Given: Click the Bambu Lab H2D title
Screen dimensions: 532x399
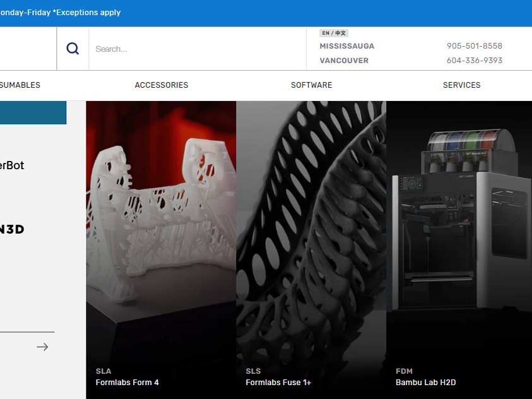Looking at the screenshot, I should (425, 383).
